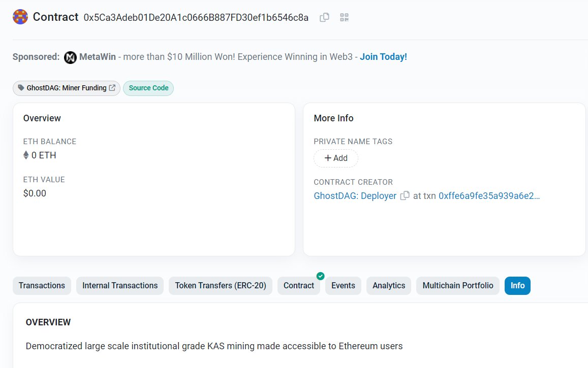Click the 0 ETH balance value
The width and height of the screenshot is (588, 368).
pos(44,155)
